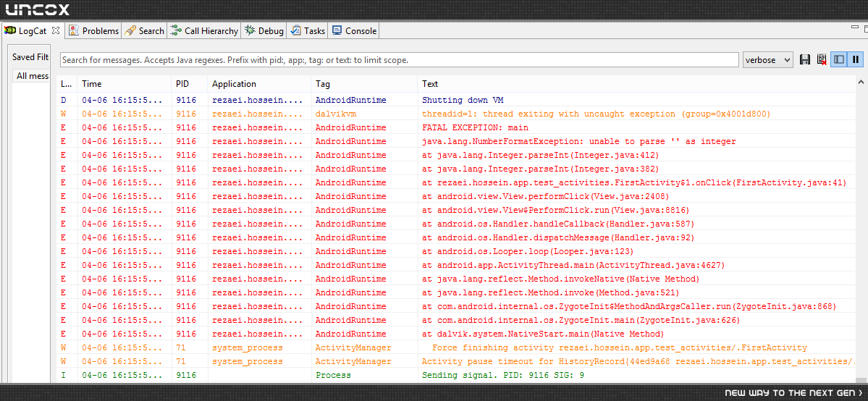Select the 'Sending signal. PID: 9116 SIG: 9' row
Image resolution: width=868 pixels, height=401 pixels.
pyautogui.click(x=456, y=375)
